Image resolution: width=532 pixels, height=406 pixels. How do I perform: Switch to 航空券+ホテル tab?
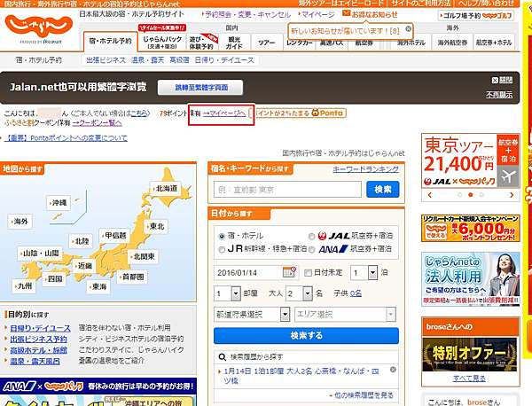(x=494, y=43)
